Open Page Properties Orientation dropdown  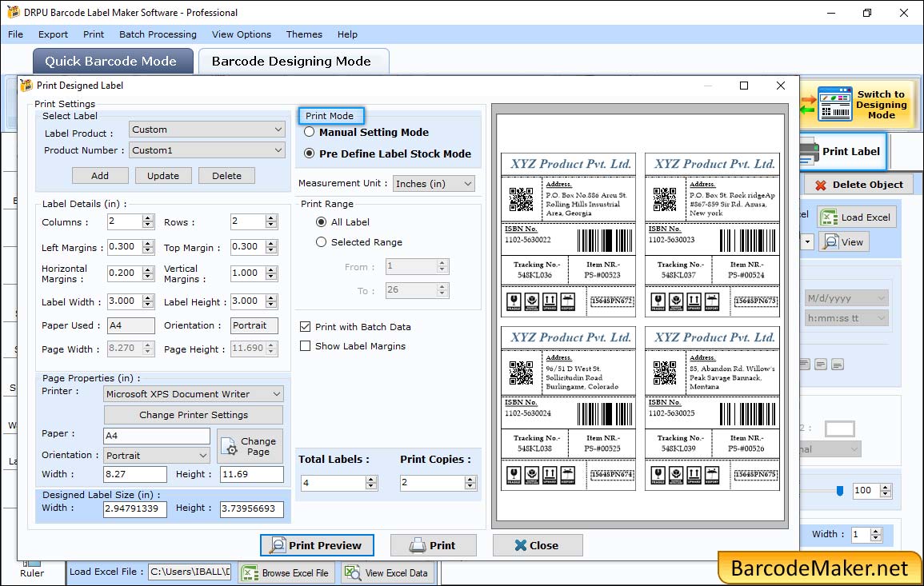(x=157, y=455)
